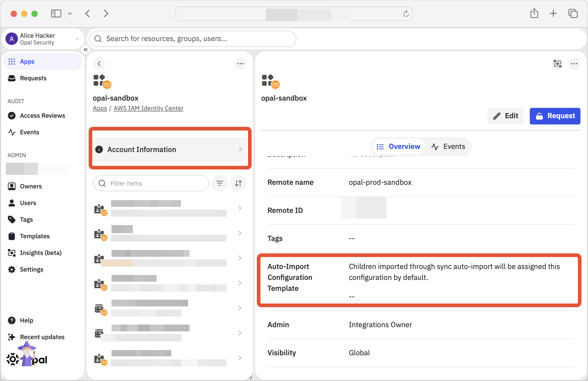Viewport: 588px width, 381px height.
Task: Click the Tags sidebar icon
Action: 12,220
